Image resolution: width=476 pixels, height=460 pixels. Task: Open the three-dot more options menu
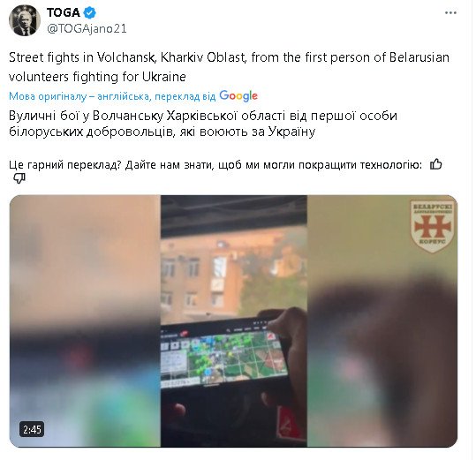tap(450, 12)
